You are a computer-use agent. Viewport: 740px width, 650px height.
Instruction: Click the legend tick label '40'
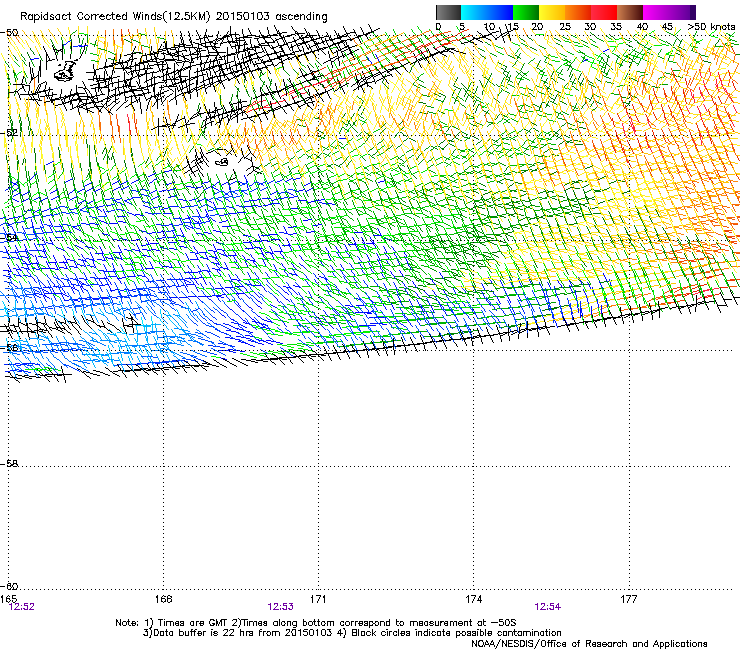(642, 27)
